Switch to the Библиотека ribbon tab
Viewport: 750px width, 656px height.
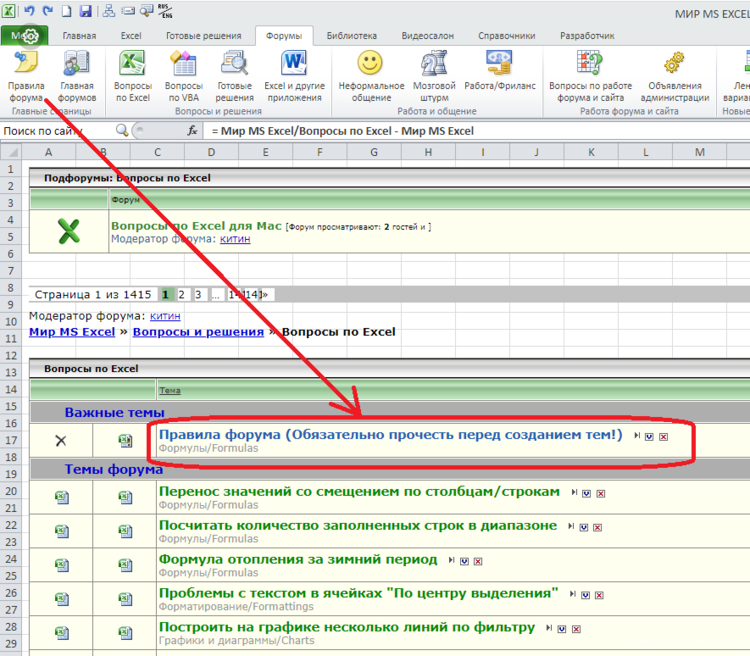pos(352,36)
